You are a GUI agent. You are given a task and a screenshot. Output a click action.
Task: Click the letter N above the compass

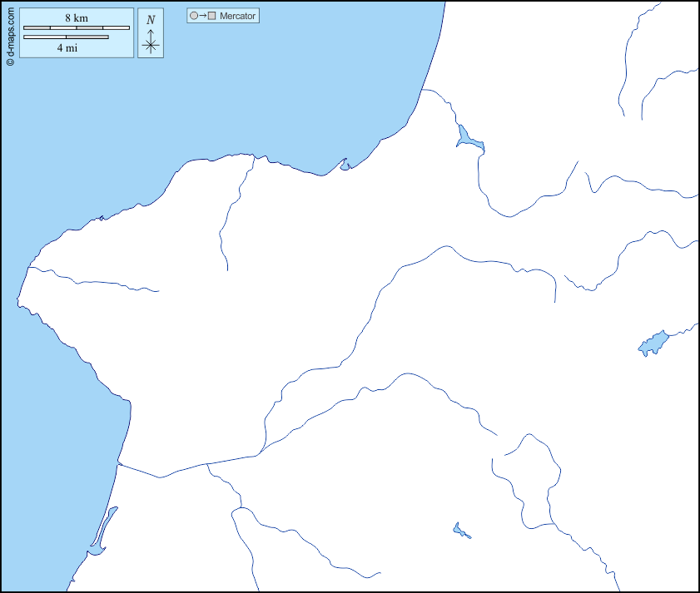(151, 20)
